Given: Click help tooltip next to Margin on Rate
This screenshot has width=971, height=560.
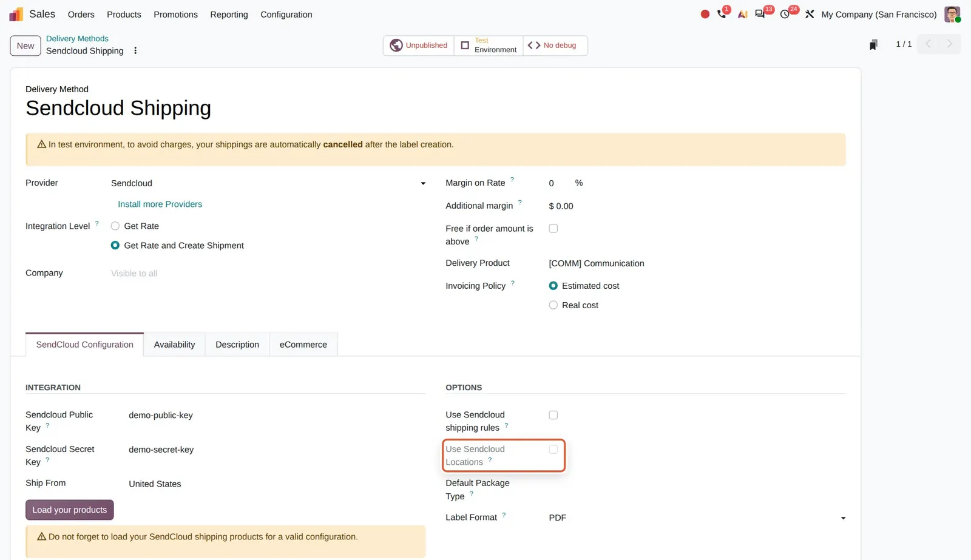Looking at the screenshot, I should [x=512, y=180].
